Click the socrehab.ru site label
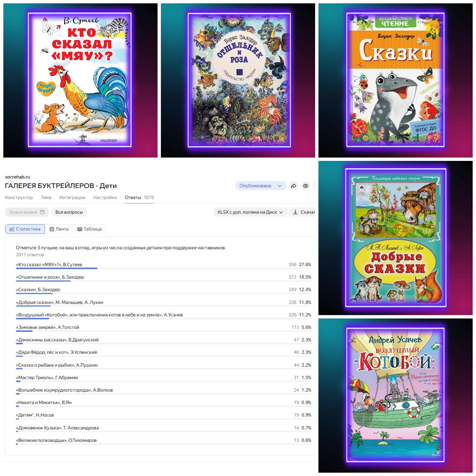The width and height of the screenshot is (476, 476). pos(17,177)
